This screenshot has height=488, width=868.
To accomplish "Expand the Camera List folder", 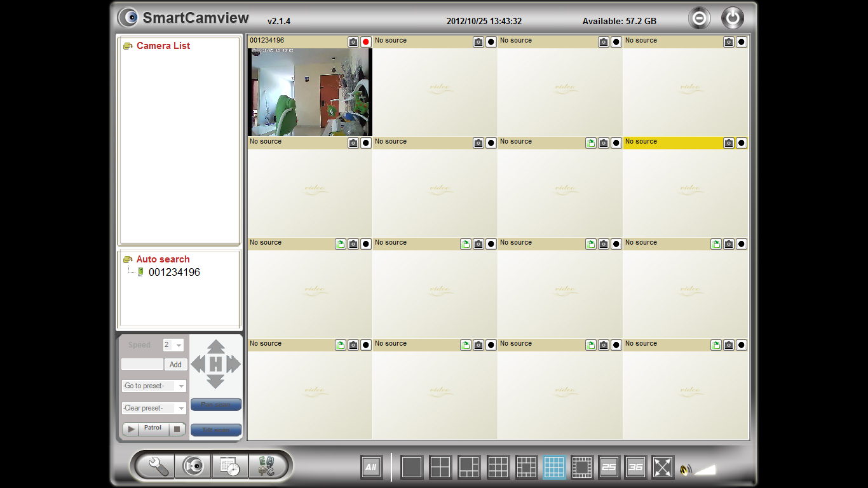I will pyautogui.click(x=128, y=46).
